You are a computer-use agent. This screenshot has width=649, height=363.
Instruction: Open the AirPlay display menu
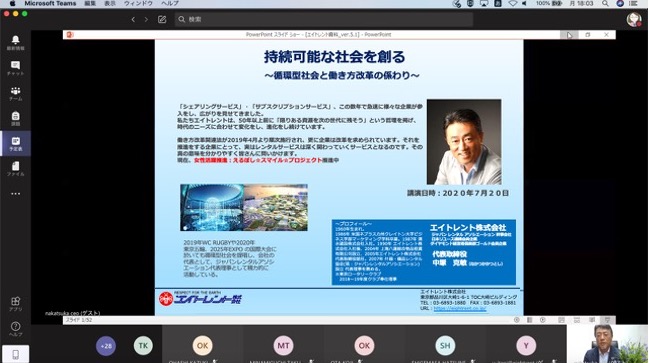(x=483, y=3)
